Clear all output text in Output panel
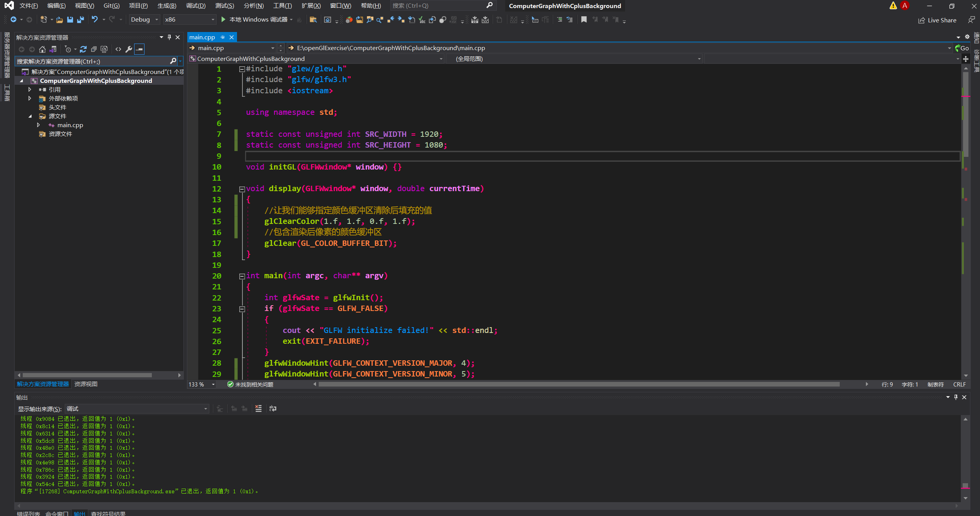Screen dimensions: 980x516 pyautogui.click(x=258, y=408)
